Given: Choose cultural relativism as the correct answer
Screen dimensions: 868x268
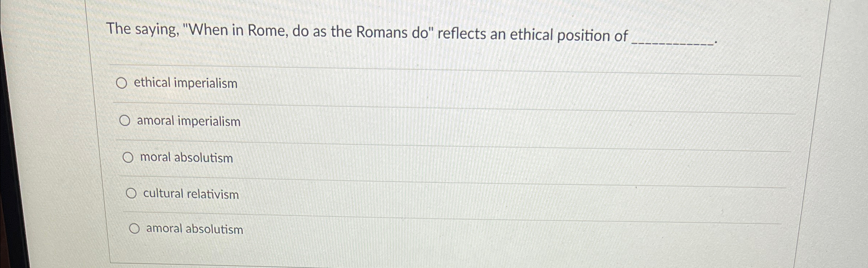Looking at the screenshot, I should (131, 193).
